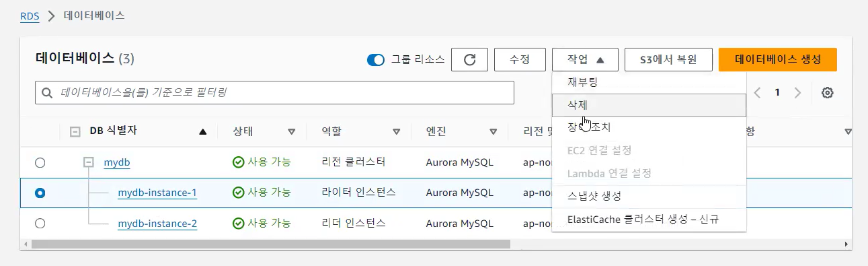Screen dimensions: 868x266
Task: Click Aurora MySQL in the mydb row
Action: (460, 162)
